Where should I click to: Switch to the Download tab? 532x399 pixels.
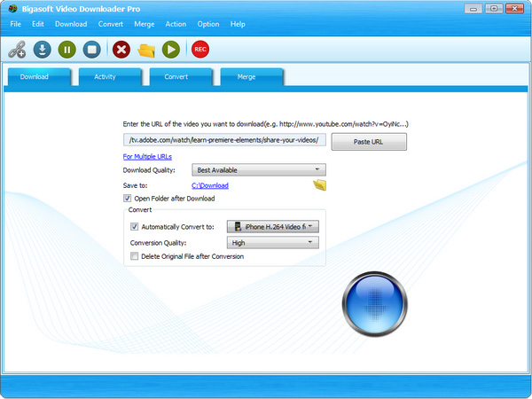click(x=39, y=76)
